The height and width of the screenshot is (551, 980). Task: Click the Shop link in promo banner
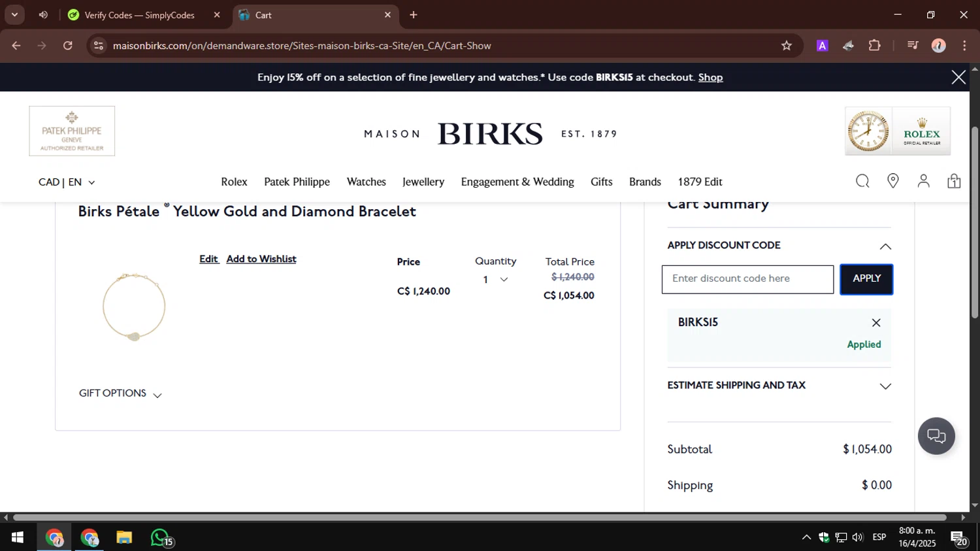710,77
